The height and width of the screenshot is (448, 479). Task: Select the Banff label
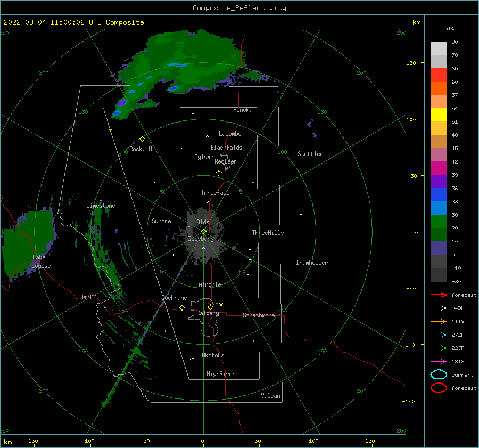click(x=88, y=297)
